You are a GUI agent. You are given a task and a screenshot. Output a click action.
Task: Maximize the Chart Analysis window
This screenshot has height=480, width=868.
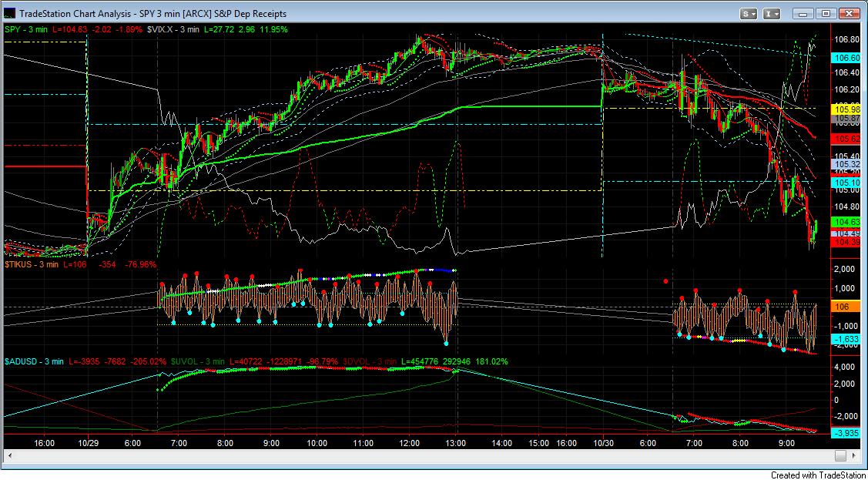click(826, 13)
